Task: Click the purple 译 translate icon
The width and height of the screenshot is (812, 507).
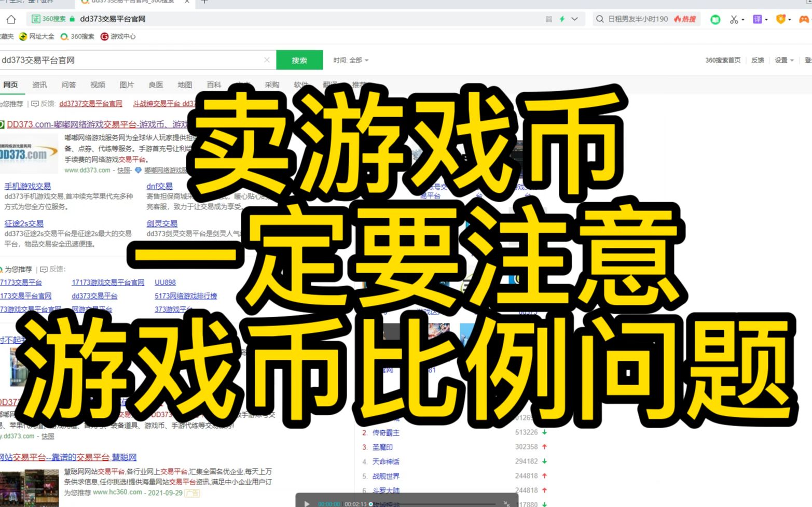Action: (758, 19)
